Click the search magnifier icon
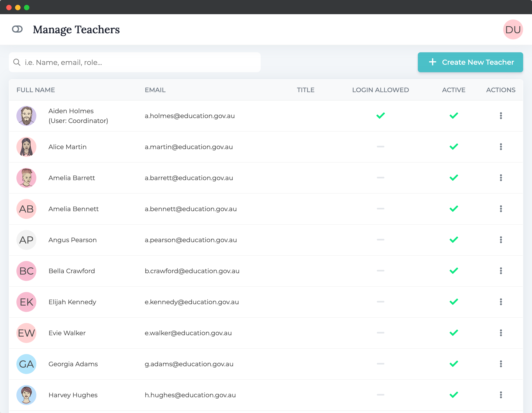Screen dimensions: 532x413 [x=17, y=62]
